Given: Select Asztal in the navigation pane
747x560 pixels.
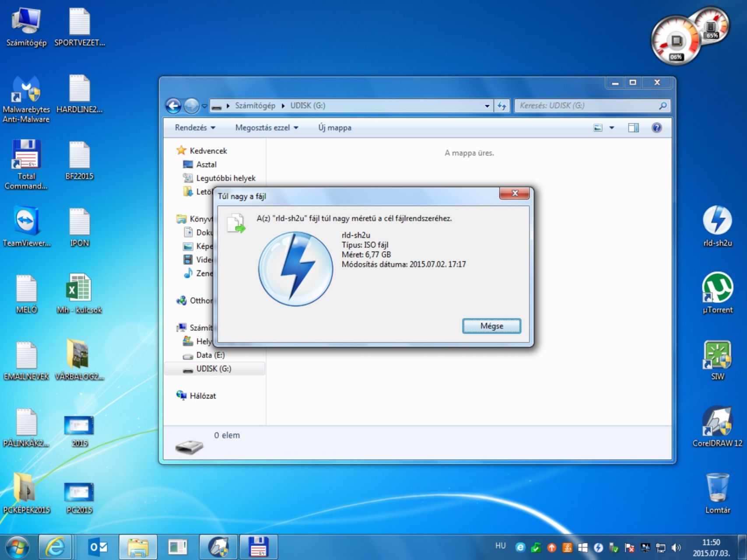Looking at the screenshot, I should pos(206,164).
